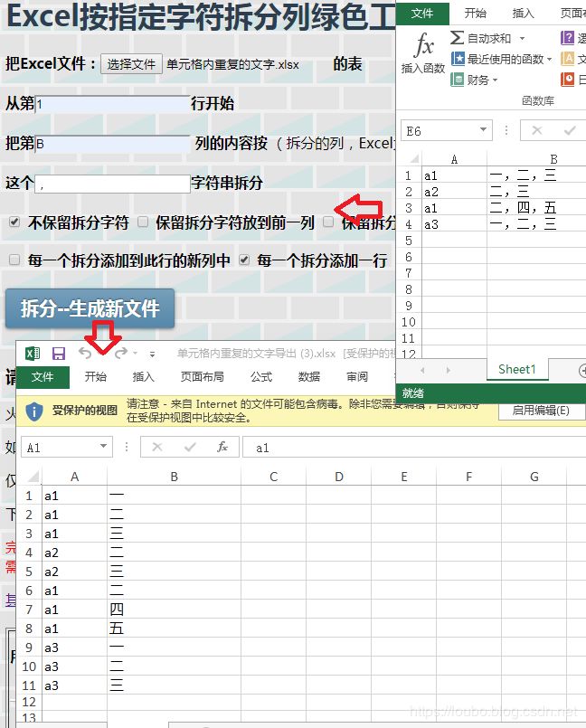
Task: Click the Excel logo icon in lower window
Action: pyautogui.click(x=33, y=354)
